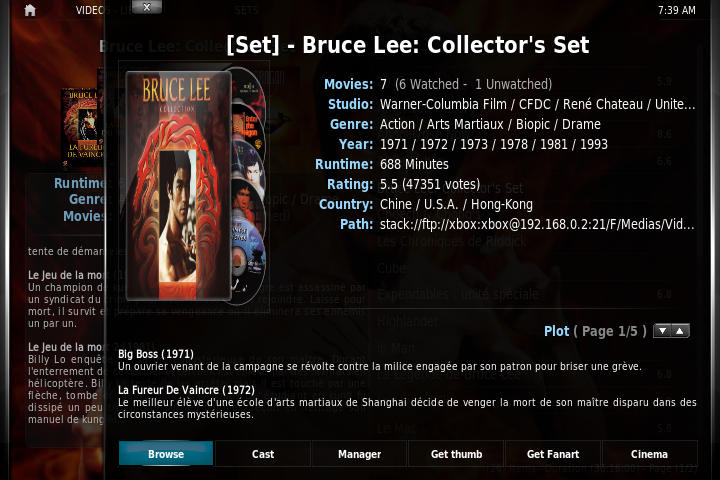Launch Cinema mode
This screenshot has width=720, height=480.
(x=649, y=454)
